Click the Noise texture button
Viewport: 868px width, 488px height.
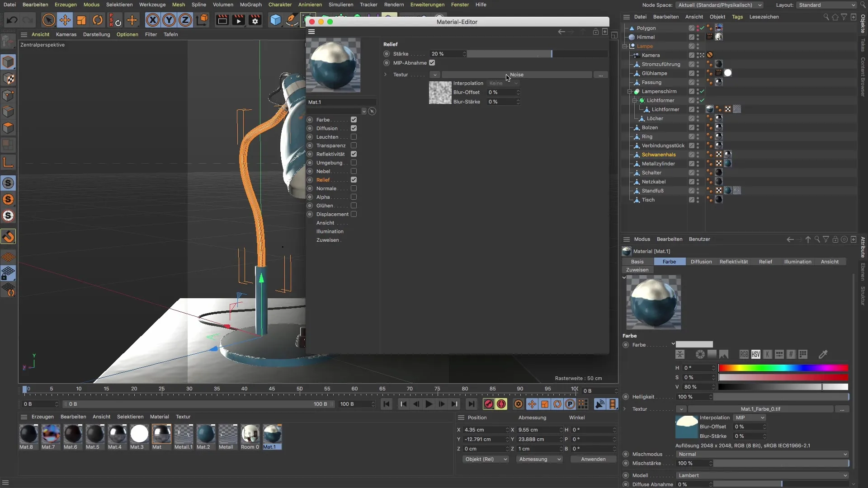[517, 75]
